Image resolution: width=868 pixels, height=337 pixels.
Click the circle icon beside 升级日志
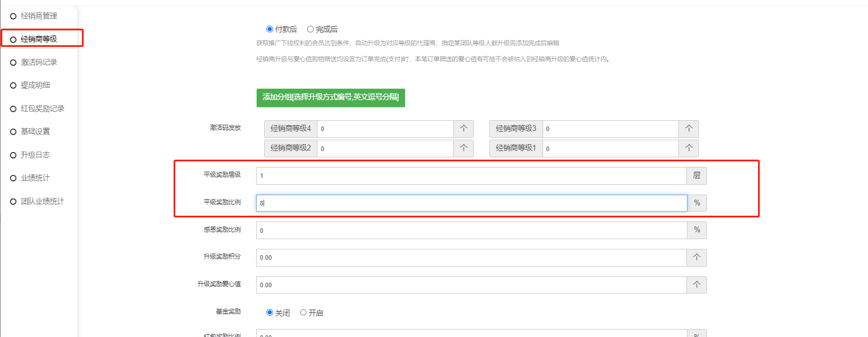tap(13, 155)
